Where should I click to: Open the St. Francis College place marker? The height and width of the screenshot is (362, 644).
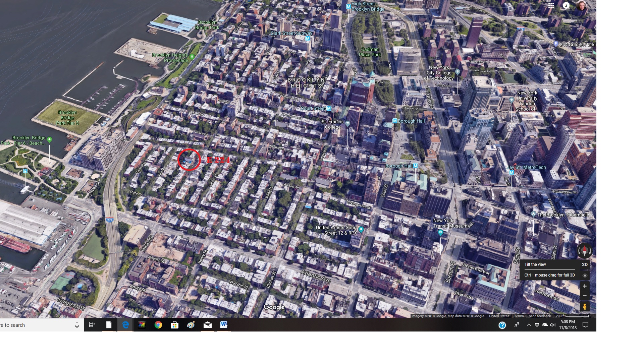[348, 124]
